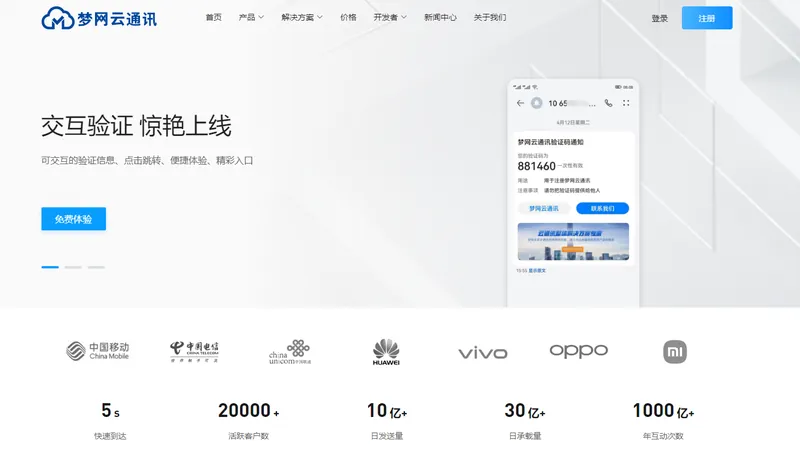Click the 显示原文 link in phone
Screen dimensions: 800x455
(x=537, y=271)
